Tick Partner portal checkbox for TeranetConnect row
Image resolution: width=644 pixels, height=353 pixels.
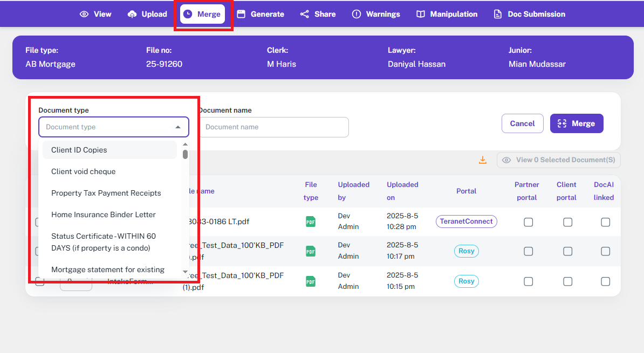529,222
